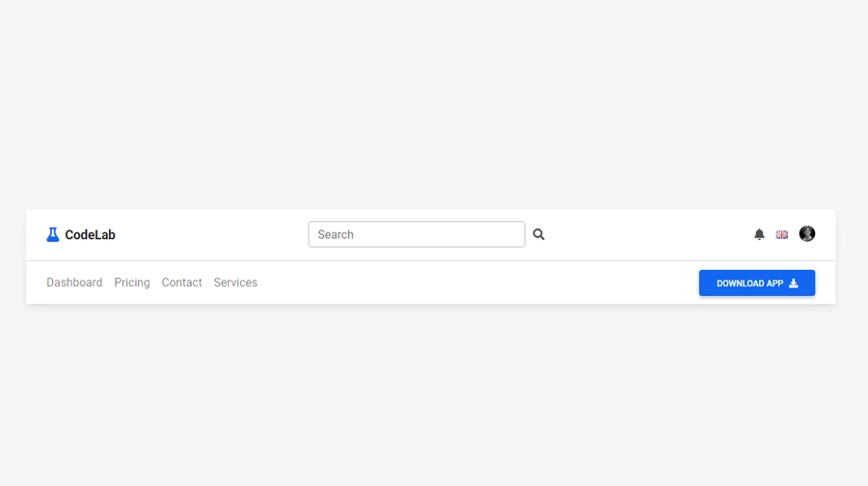This screenshot has width=868, height=486.
Task: Click the blue flask logo icon
Action: pyautogui.click(x=53, y=234)
